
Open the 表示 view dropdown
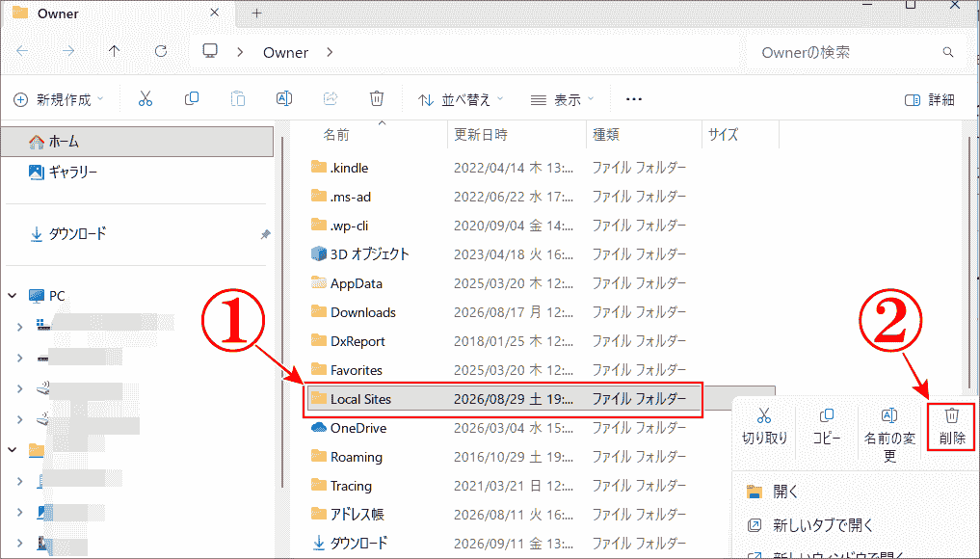click(562, 99)
